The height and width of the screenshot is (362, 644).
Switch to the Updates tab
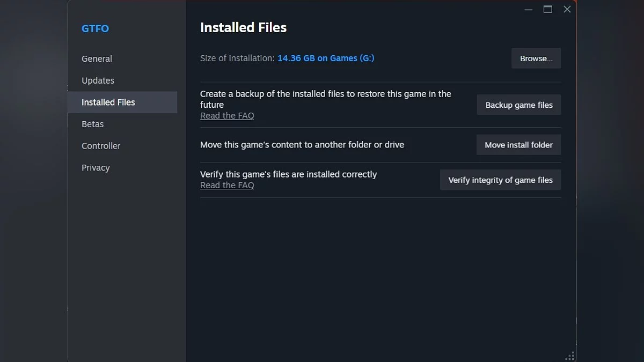pos(98,80)
